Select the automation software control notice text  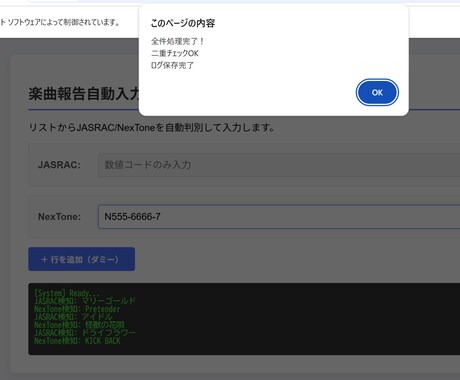coord(60,23)
